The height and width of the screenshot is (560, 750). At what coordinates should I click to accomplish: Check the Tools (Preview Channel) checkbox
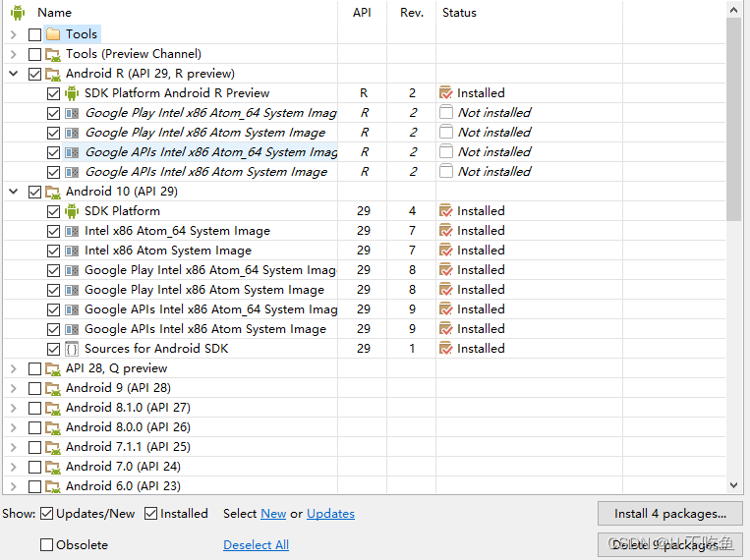pos(34,54)
